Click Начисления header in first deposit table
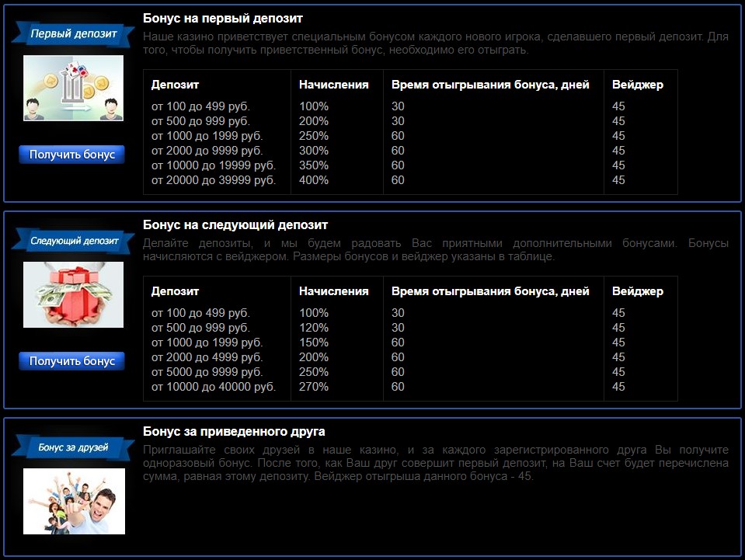The width and height of the screenshot is (745, 560). pos(333,85)
